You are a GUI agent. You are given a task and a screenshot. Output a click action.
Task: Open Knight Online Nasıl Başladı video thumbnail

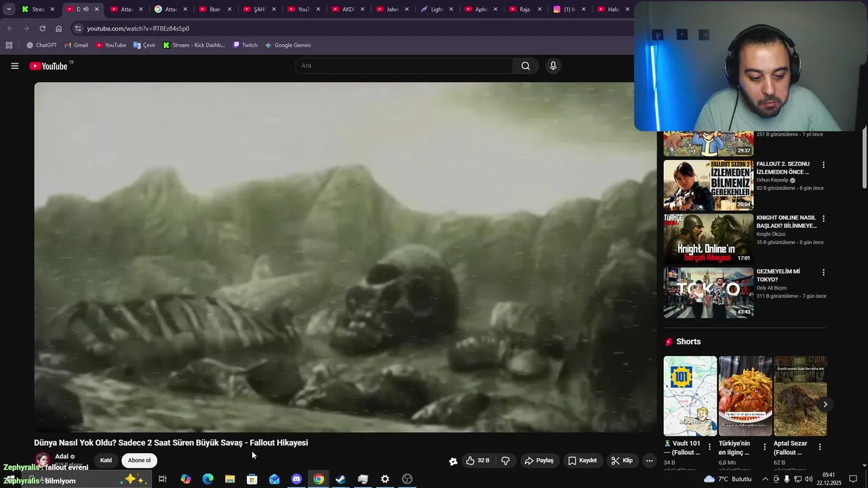(708, 239)
